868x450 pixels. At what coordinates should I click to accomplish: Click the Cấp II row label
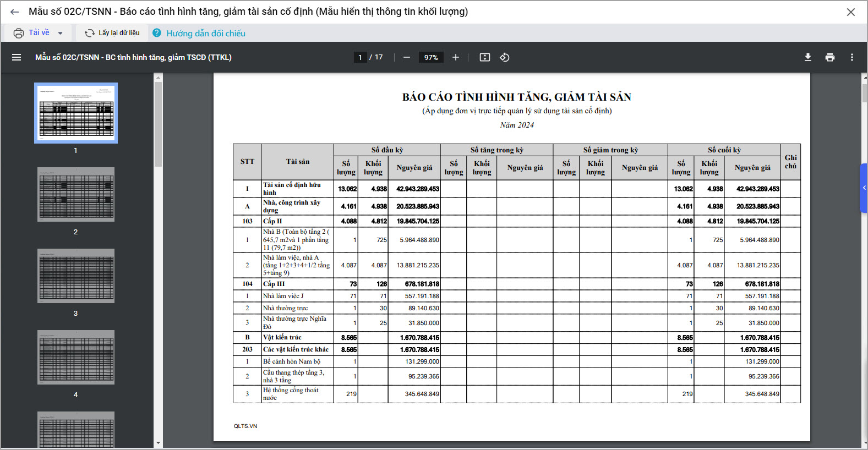(x=272, y=221)
